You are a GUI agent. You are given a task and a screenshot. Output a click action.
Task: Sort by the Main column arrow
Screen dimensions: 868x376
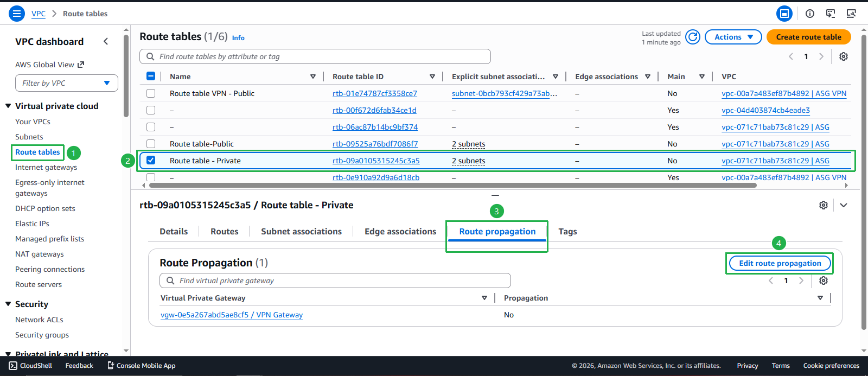click(x=702, y=77)
